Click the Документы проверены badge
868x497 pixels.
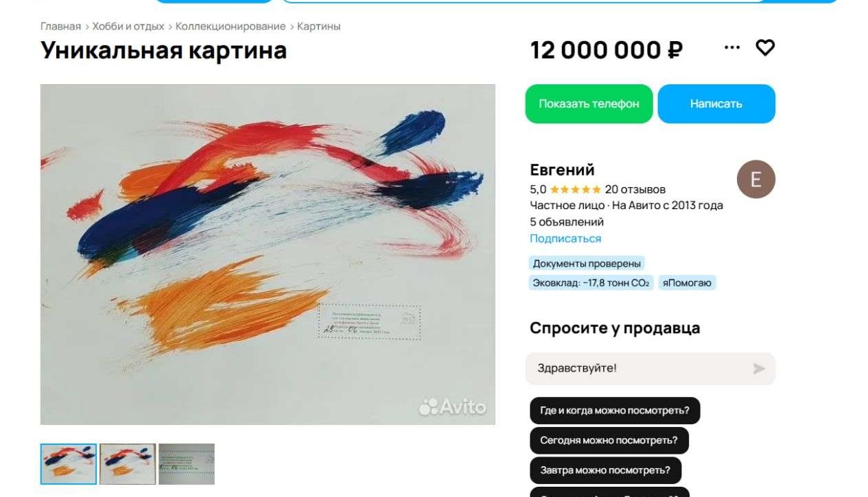click(x=587, y=264)
